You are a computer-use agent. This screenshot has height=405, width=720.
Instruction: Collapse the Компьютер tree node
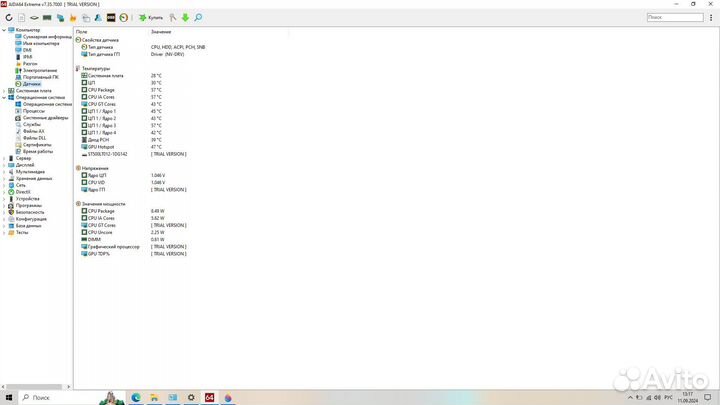point(4,30)
